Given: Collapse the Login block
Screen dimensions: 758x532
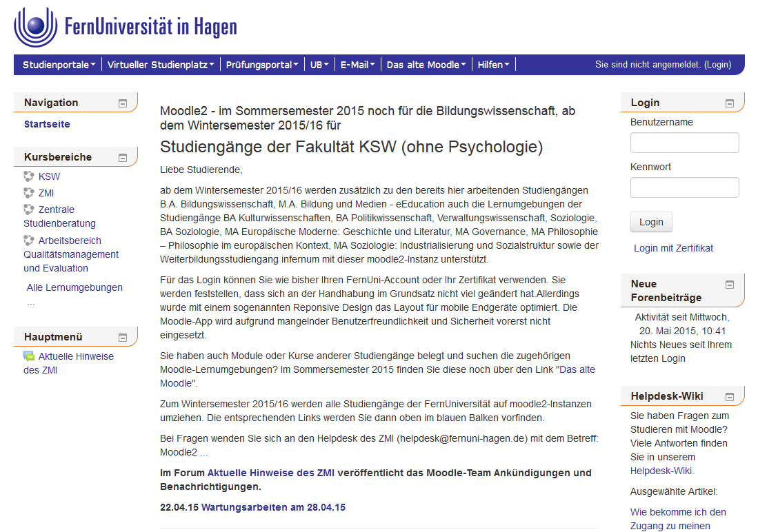Looking at the screenshot, I should pyautogui.click(x=730, y=103).
